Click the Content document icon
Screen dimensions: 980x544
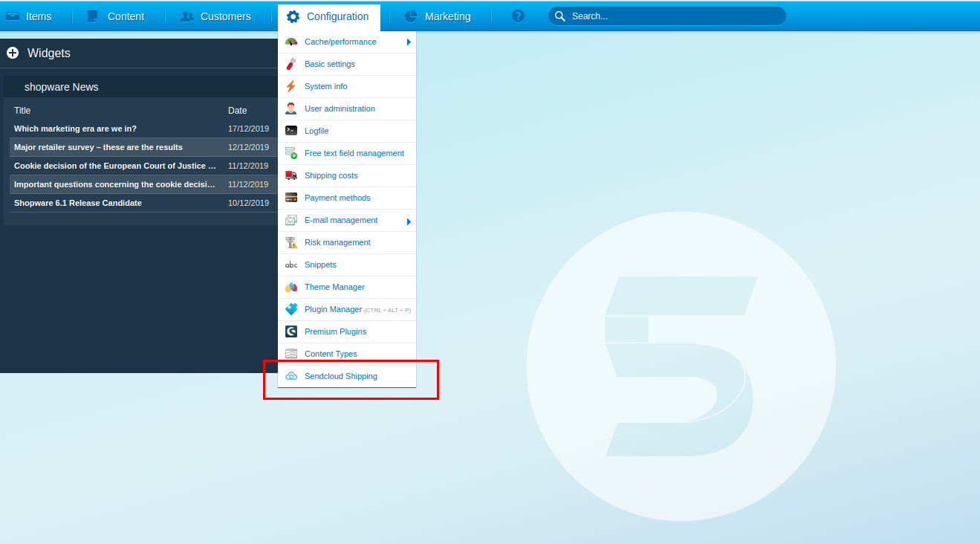point(93,16)
